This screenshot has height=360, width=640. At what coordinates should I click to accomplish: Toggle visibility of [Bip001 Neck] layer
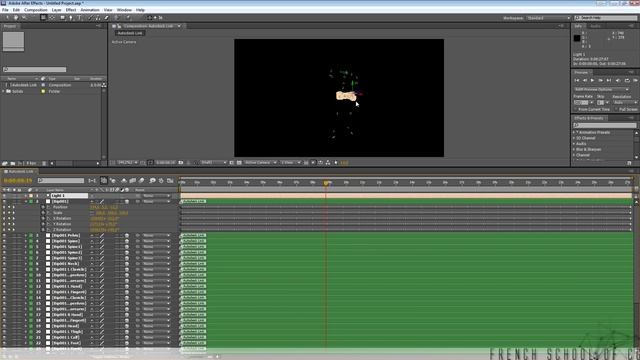(x=4, y=264)
